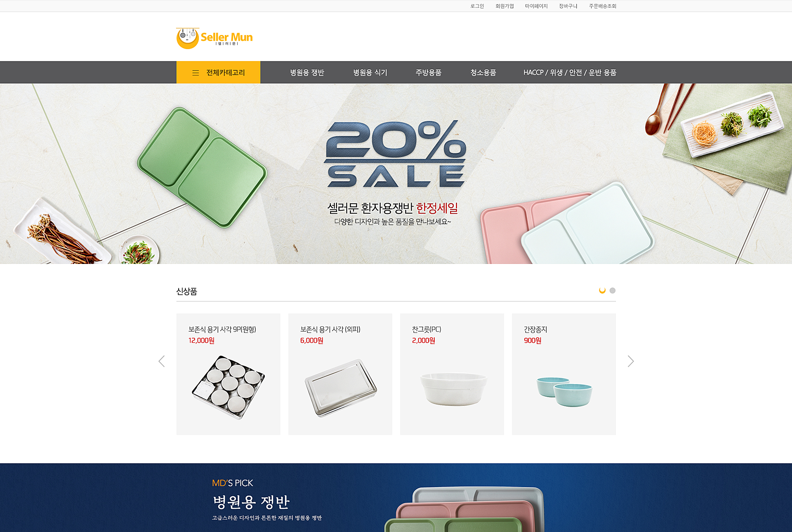Open the 간장종지 blue bowls product
Viewport: 792px width, 532px height.
[564, 392]
